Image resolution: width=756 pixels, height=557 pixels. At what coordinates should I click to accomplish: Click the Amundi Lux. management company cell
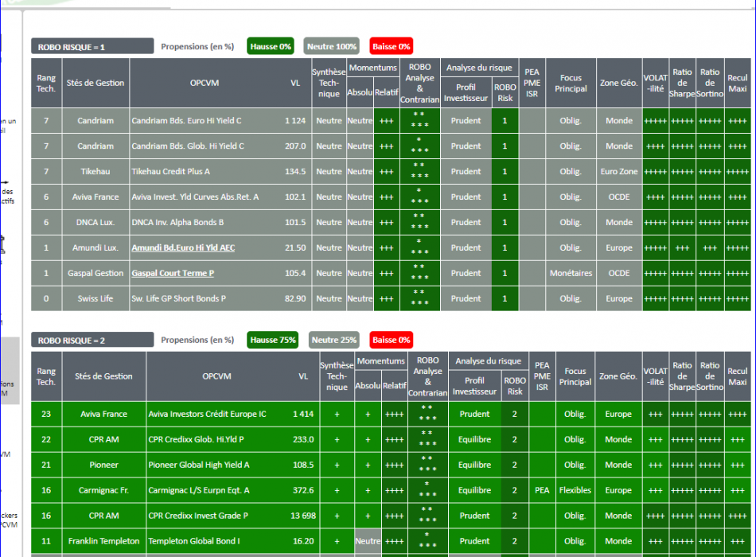[95, 247]
